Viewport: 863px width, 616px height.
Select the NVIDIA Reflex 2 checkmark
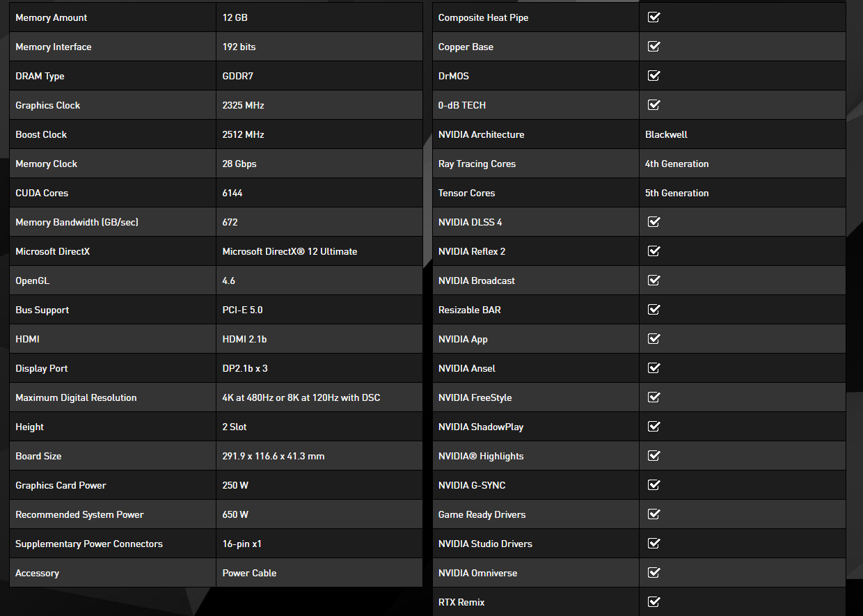[x=654, y=251]
